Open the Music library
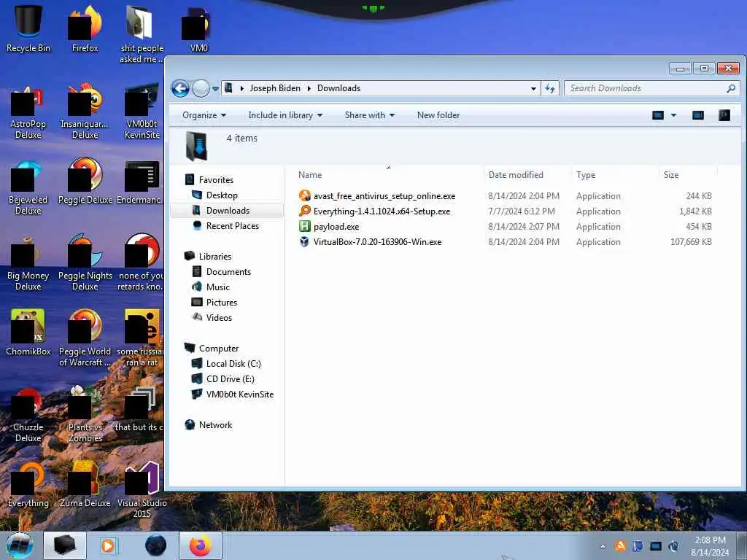The width and height of the screenshot is (747, 560). coord(217,287)
